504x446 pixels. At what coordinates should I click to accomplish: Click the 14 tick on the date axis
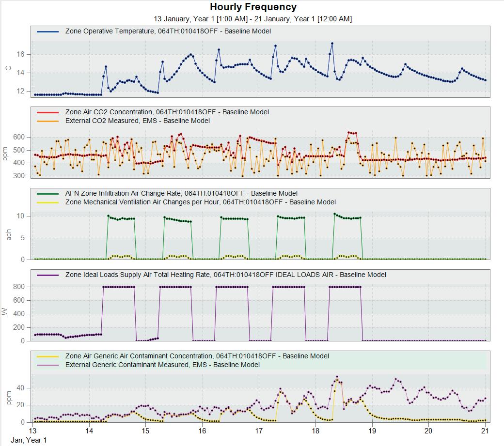click(x=89, y=431)
